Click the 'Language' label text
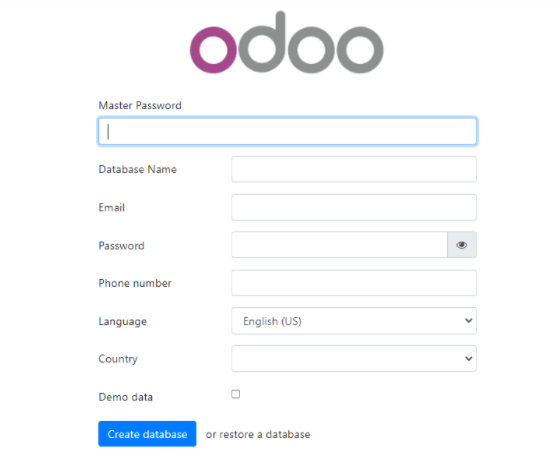Image resolution: width=556 pixels, height=460 pixels. point(123,321)
